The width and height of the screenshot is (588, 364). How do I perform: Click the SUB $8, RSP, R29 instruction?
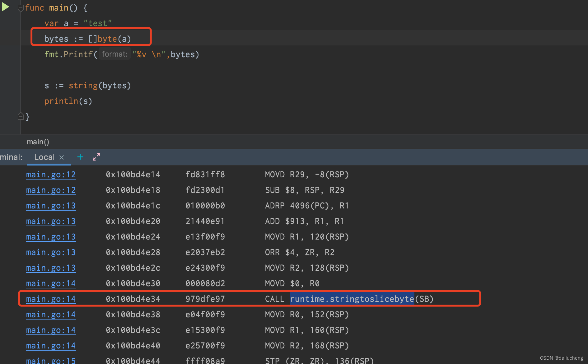tap(305, 190)
